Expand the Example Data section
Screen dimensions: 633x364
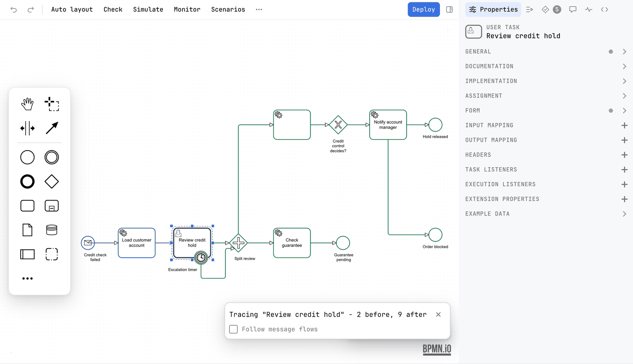click(546, 214)
